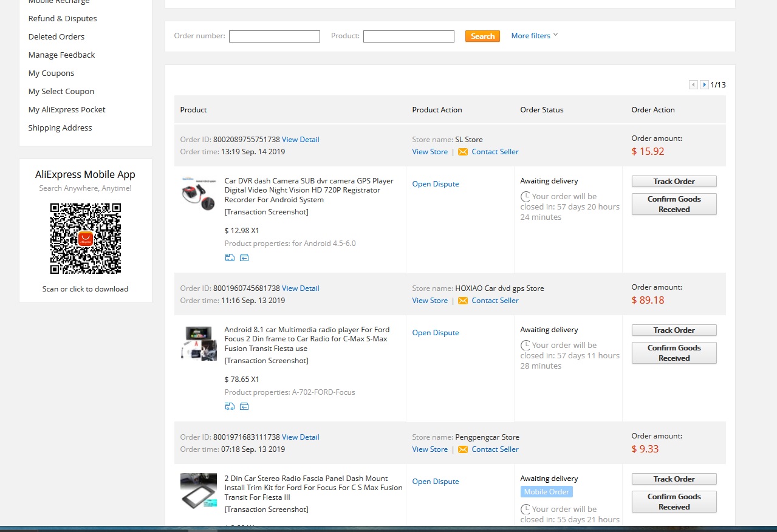
Task: Open Car DVR dash Camera product title
Action: click(309, 190)
